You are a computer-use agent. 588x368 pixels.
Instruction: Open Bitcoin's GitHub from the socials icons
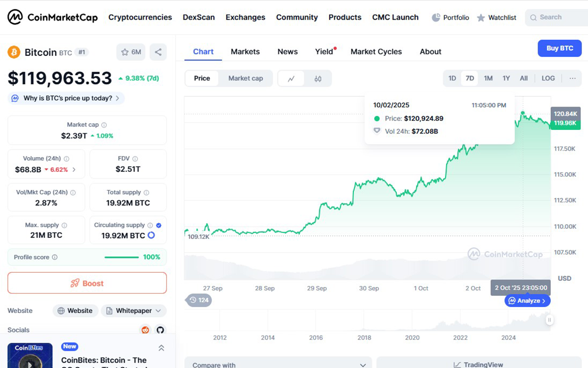point(160,330)
